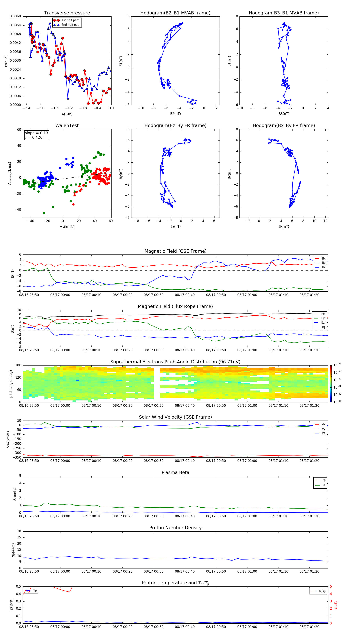
Task: Click the '1st half path' legend entry
Action: pos(67,20)
